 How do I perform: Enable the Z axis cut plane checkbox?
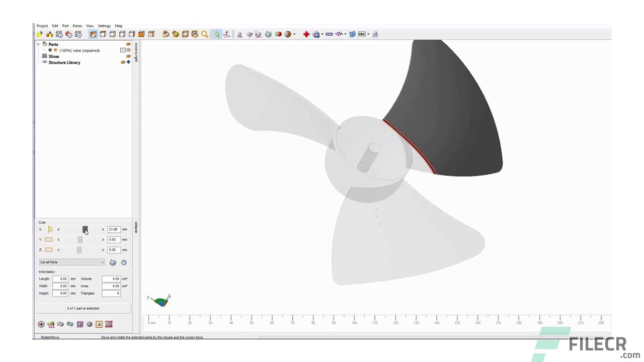[x=48, y=249]
